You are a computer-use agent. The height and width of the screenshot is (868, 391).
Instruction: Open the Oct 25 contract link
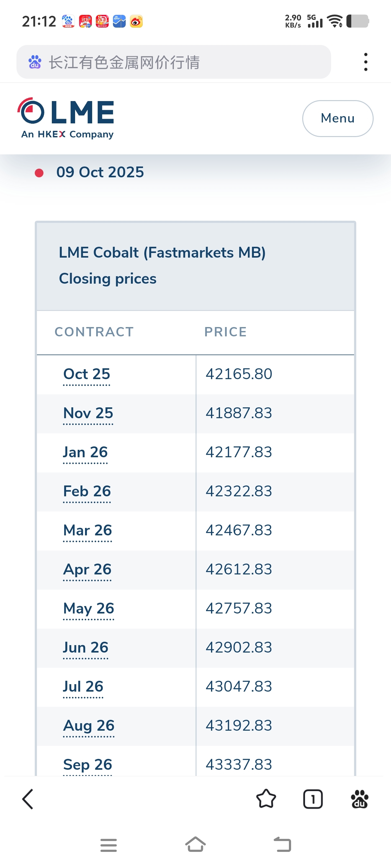[x=87, y=374]
